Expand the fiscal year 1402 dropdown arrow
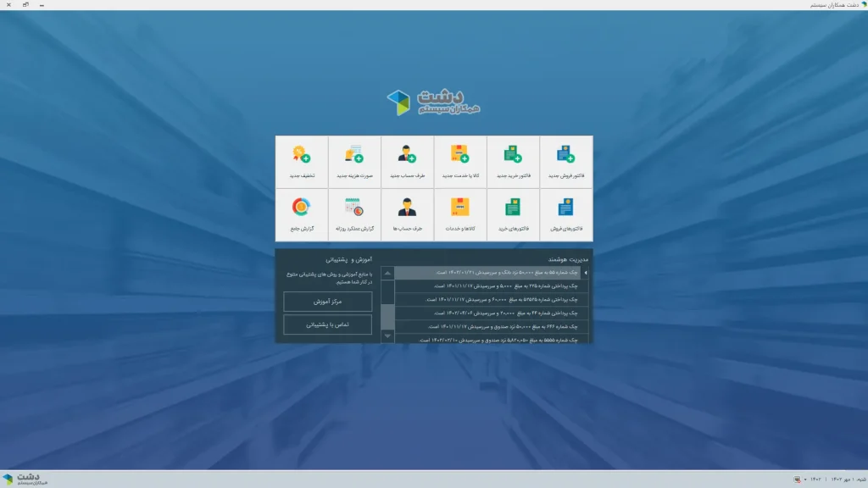Viewport: 868px width, 488px height. click(805, 480)
